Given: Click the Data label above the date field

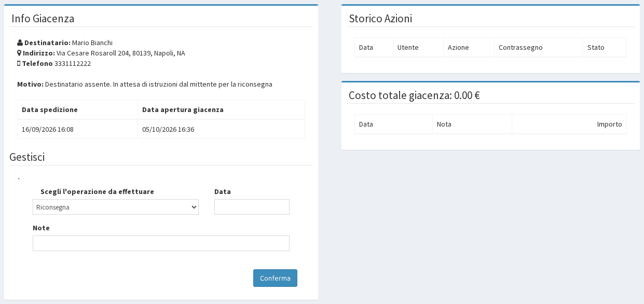Looking at the screenshot, I should pos(223,191).
